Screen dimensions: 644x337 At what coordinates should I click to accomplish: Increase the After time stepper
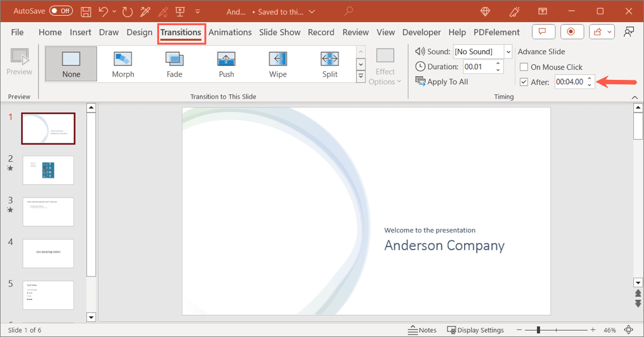click(589, 79)
